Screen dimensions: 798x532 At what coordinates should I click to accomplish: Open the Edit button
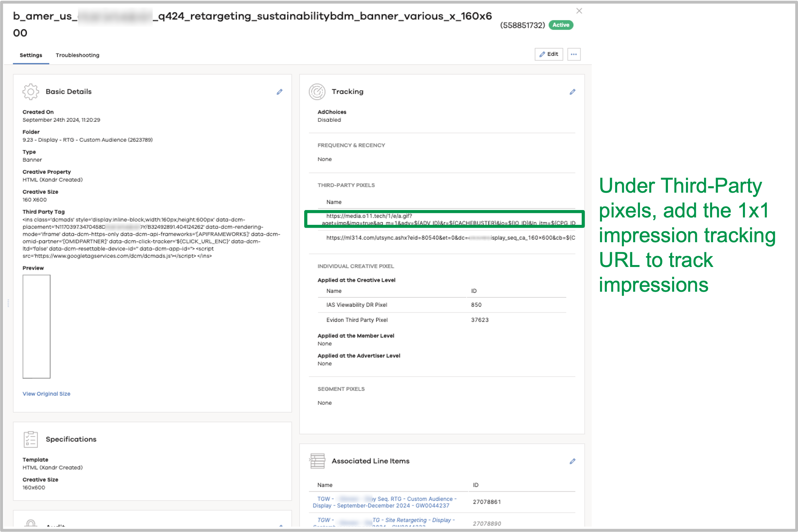[x=549, y=54]
